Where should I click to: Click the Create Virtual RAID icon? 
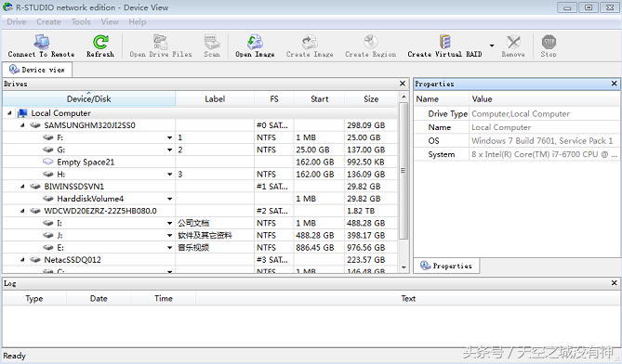click(x=444, y=42)
